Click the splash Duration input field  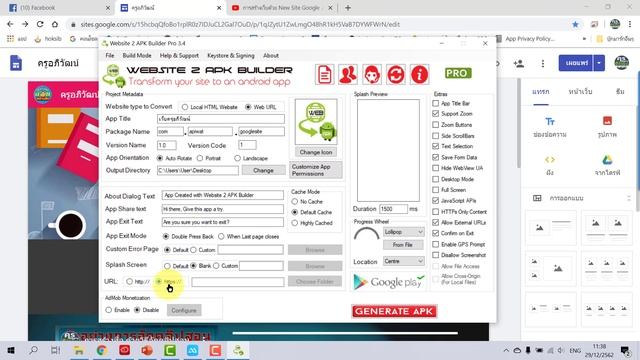pyautogui.click(x=393, y=209)
